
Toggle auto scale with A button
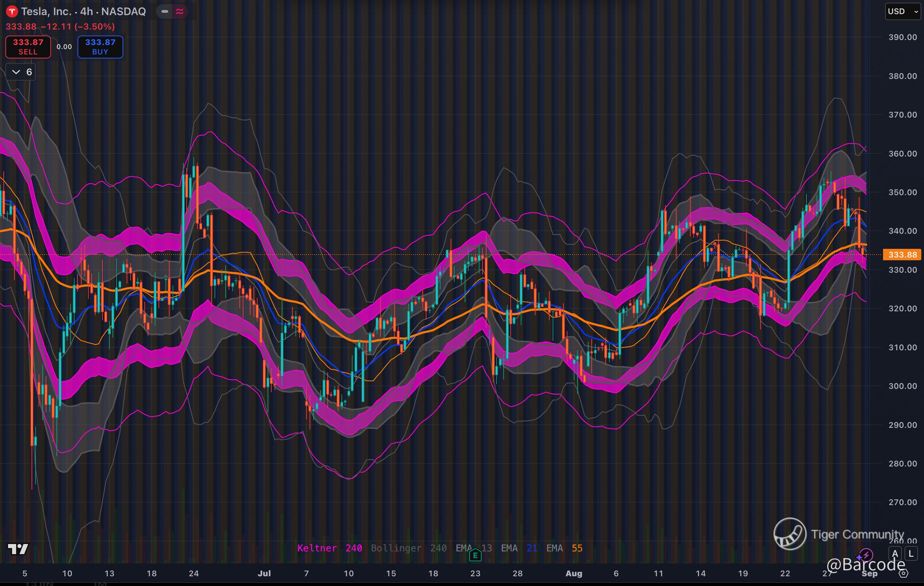(x=895, y=554)
